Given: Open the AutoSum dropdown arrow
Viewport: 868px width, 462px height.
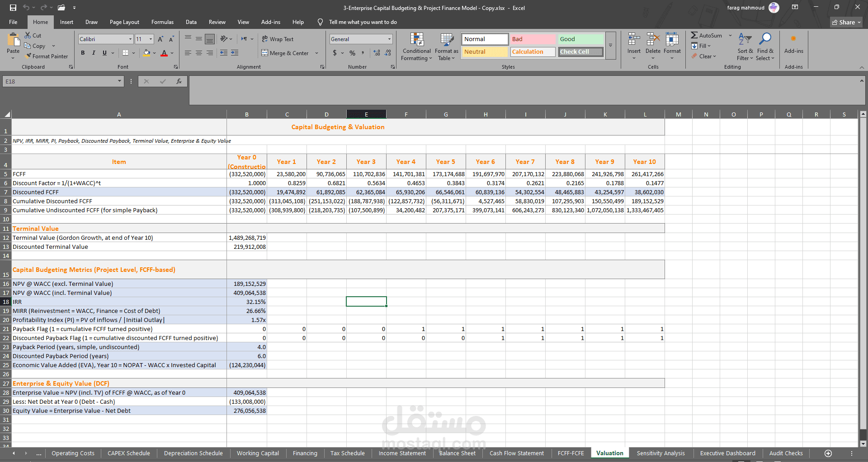Looking at the screenshot, I should [730, 35].
